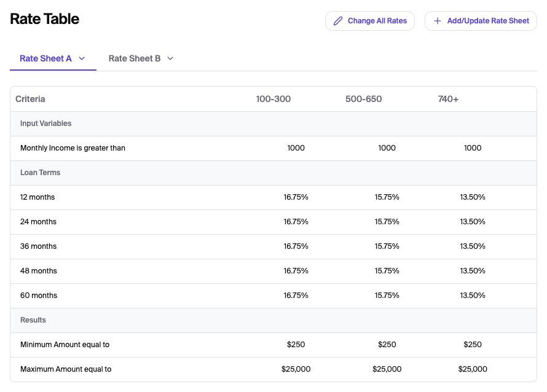This screenshot has height=392, width=547.
Task: Select the 36 months rate for 740+
Action: 472,246
